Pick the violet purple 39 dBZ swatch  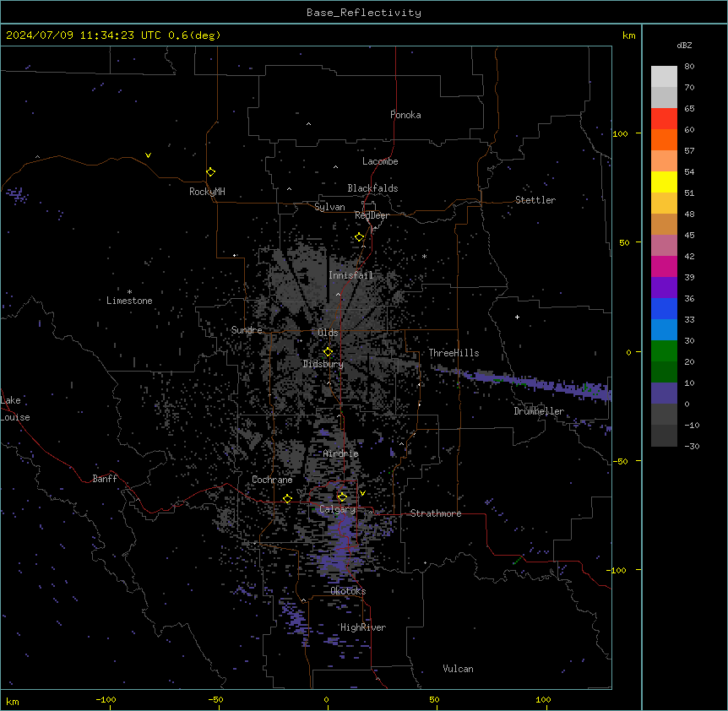point(664,288)
